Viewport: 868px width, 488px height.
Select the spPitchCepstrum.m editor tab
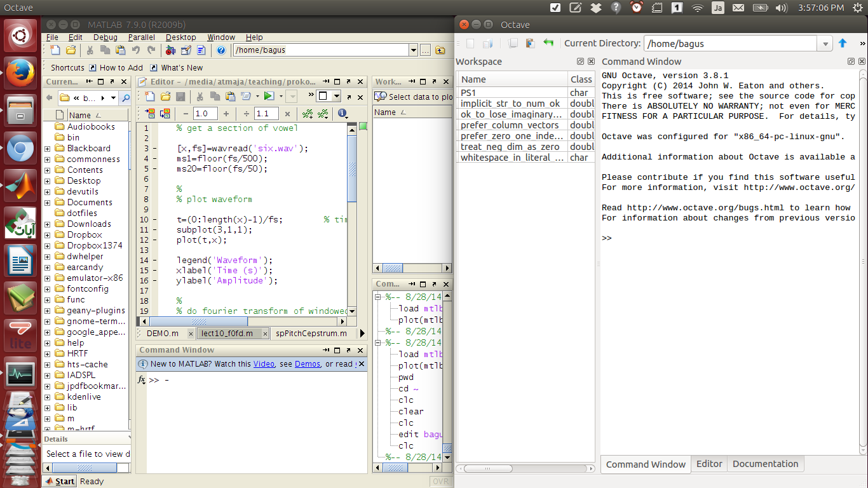(x=311, y=334)
